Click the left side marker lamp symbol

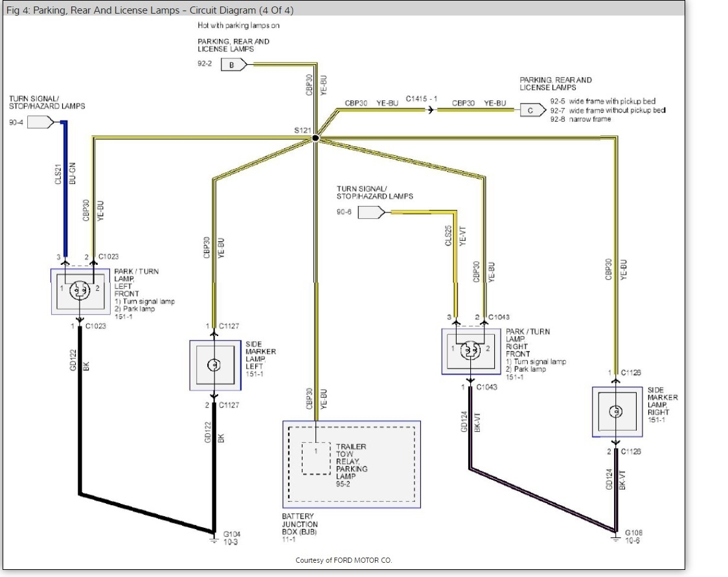[214, 365]
